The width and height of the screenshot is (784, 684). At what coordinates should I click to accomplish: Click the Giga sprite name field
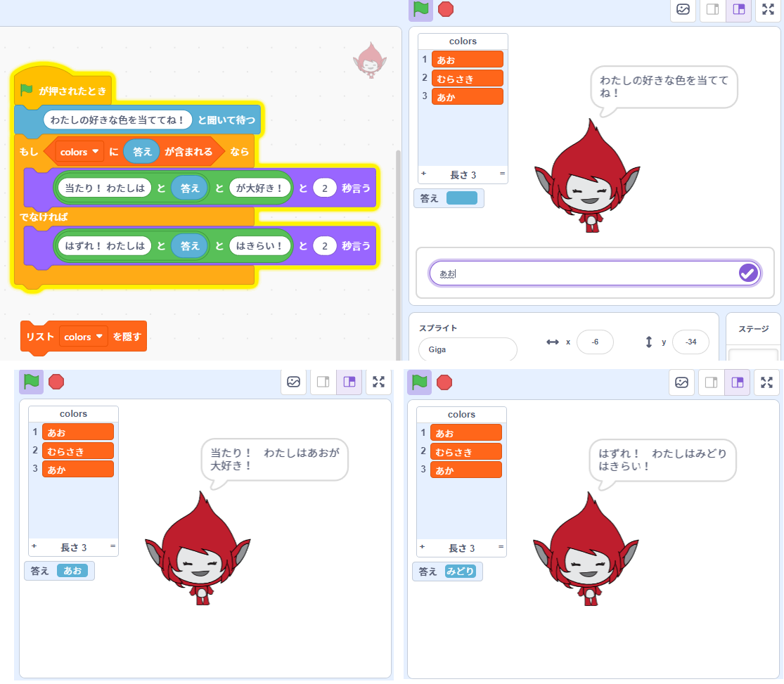pyautogui.click(x=468, y=349)
